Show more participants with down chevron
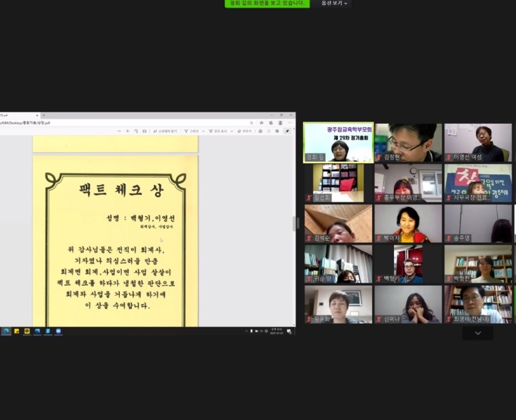516x420 pixels. point(478,333)
